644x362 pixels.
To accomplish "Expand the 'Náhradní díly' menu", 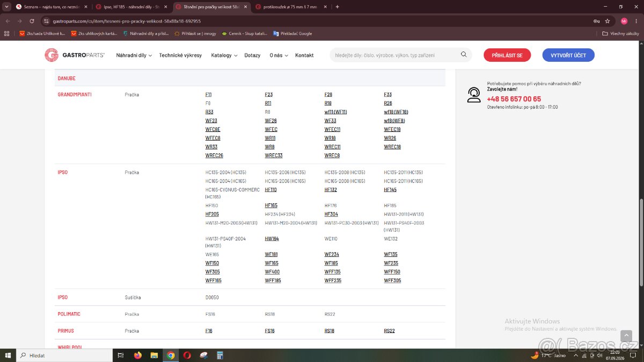I will click(x=134, y=55).
